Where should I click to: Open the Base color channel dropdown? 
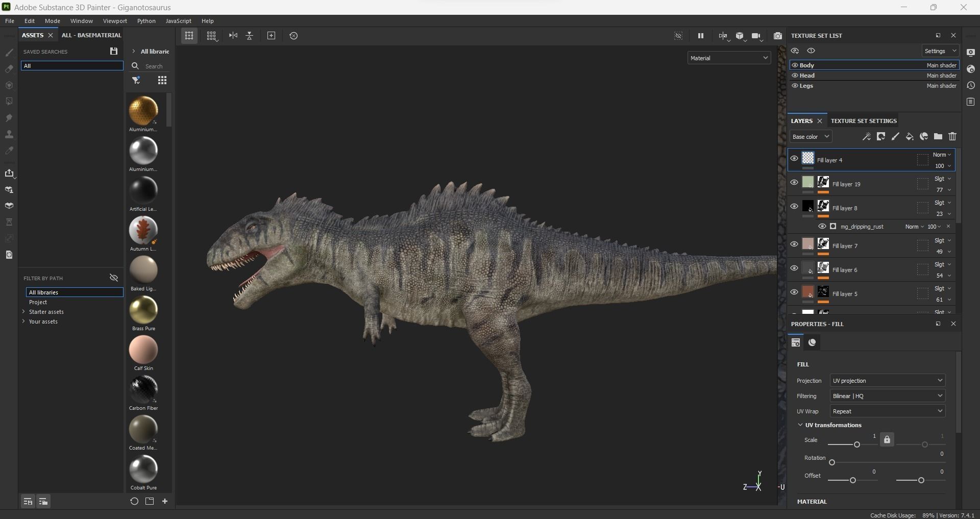coord(811,137)
